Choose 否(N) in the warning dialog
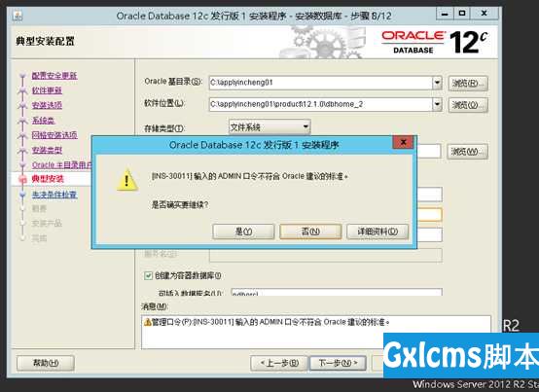 [310, 232]
